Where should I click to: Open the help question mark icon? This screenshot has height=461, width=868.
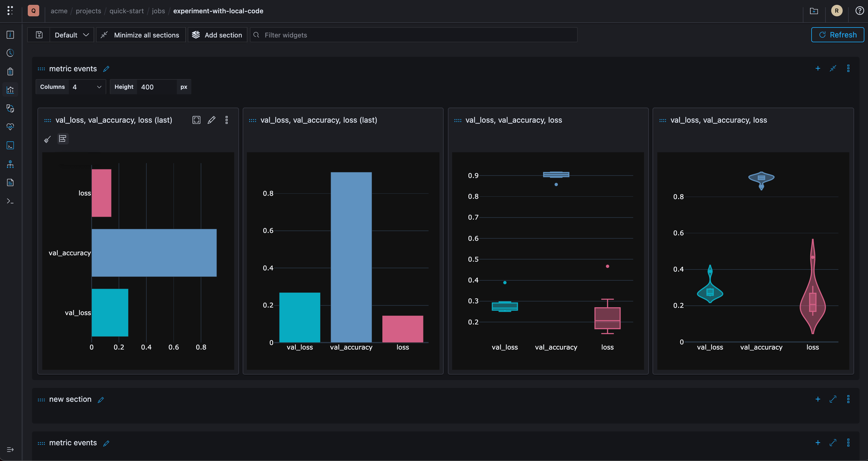860,11
